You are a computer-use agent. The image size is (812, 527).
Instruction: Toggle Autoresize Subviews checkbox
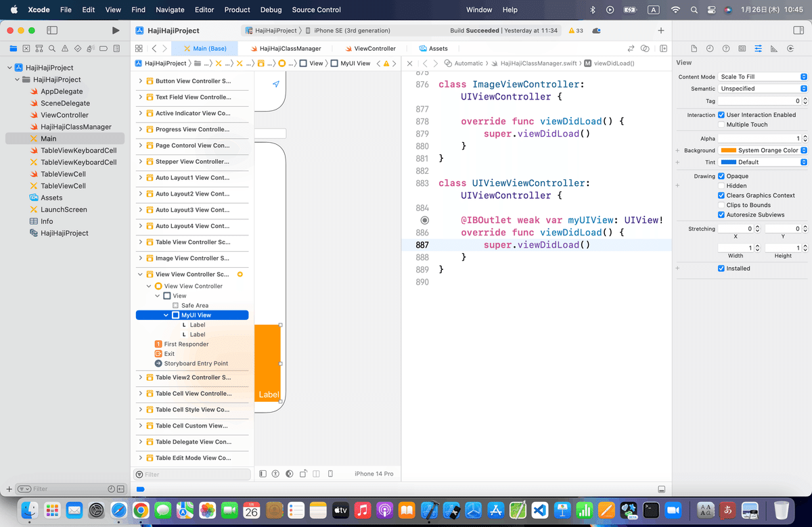pyautogui.click(x=721, y=214)
